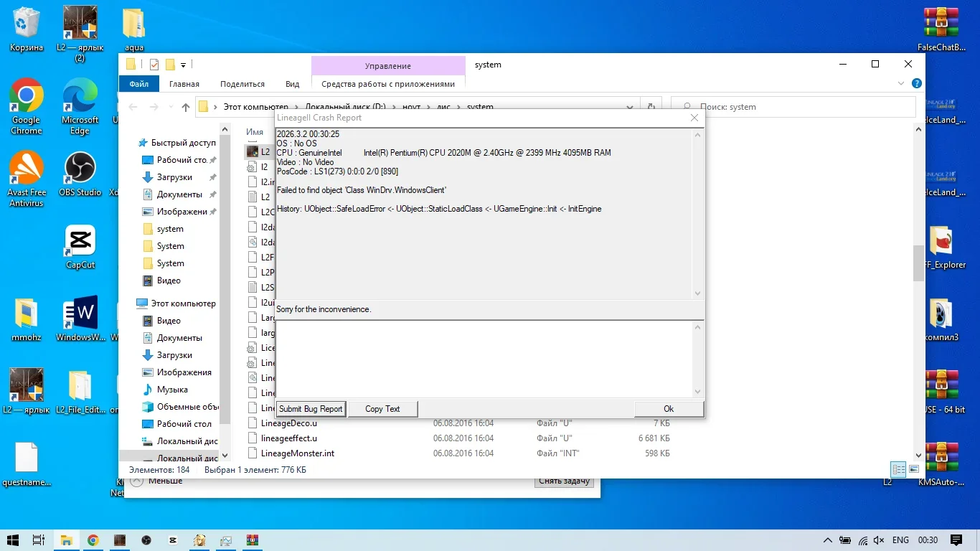The image size is (980, 551).
Task: Click the OBS icon in the taskbar
Action: point(146,540)
